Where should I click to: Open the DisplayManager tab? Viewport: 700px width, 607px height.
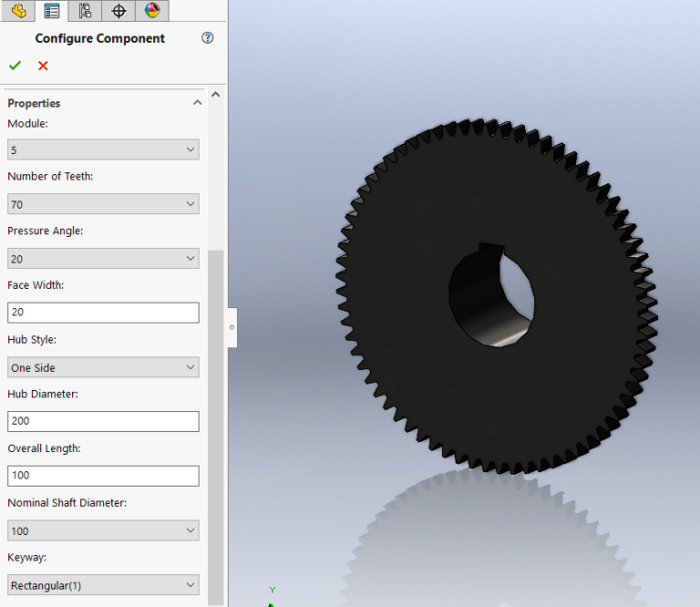(152, 11)
